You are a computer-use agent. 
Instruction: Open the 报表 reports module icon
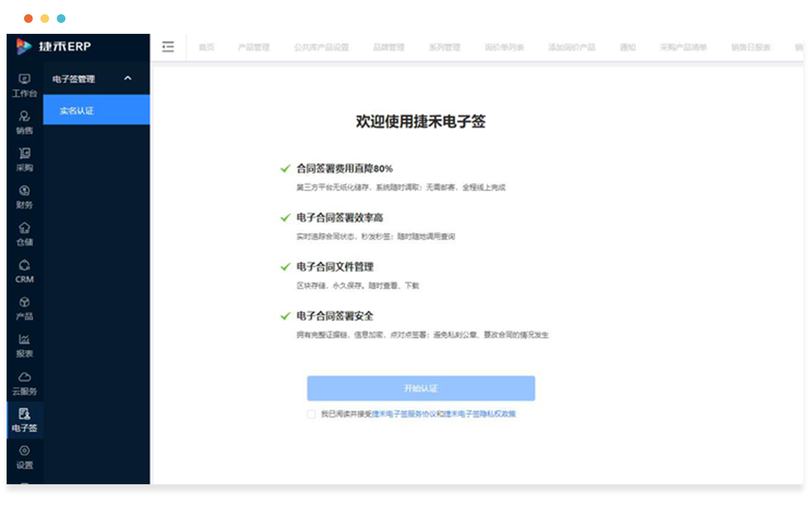[x=25, y=346]
